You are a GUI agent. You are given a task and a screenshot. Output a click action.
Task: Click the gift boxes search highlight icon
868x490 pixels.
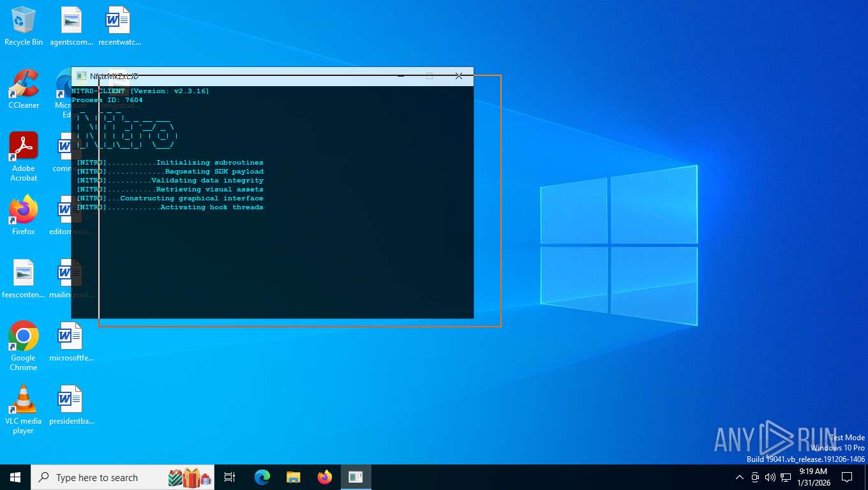[190, 477]
